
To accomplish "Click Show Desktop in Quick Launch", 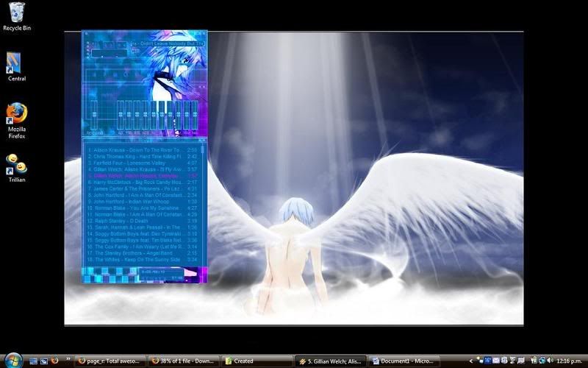I will [33, 361].
